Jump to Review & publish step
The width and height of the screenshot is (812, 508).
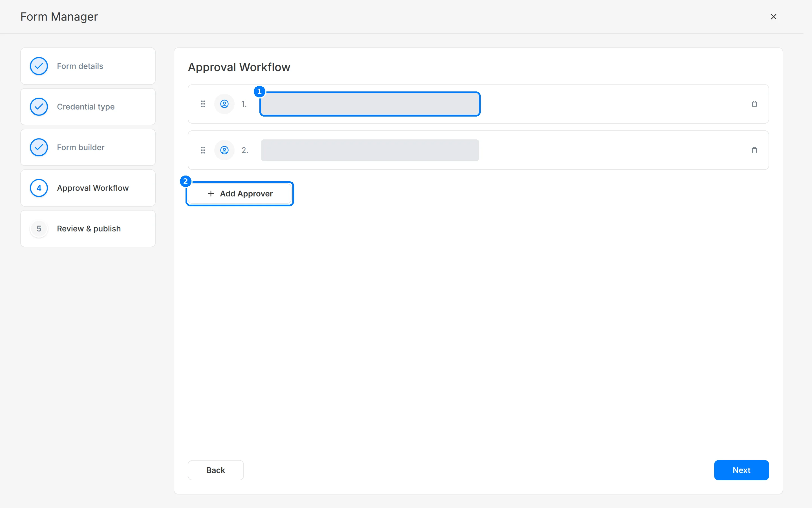[x=88, y=229]
